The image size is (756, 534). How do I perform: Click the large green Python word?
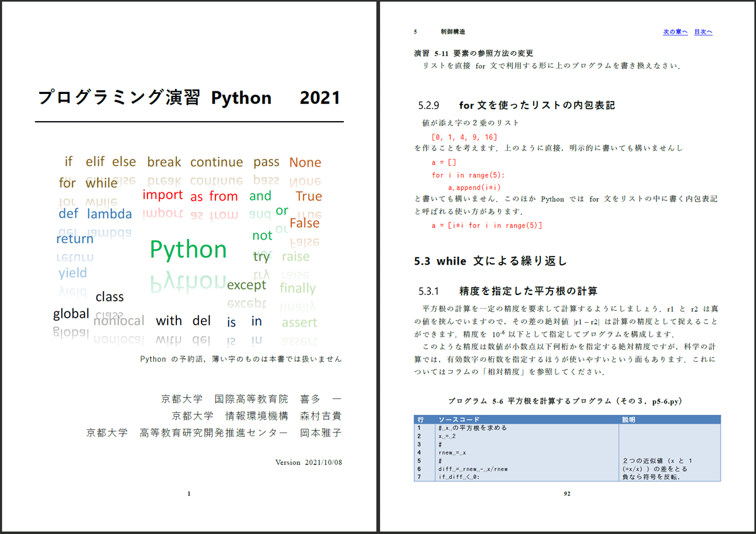[x=188, y=248]
